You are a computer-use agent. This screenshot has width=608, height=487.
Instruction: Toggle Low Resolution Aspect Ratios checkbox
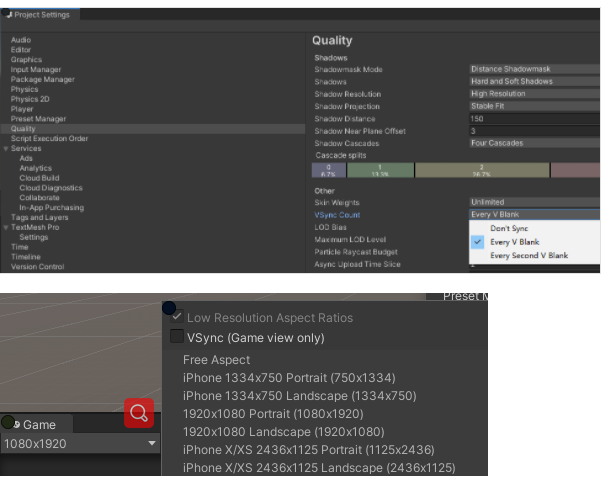coord(177,317)
